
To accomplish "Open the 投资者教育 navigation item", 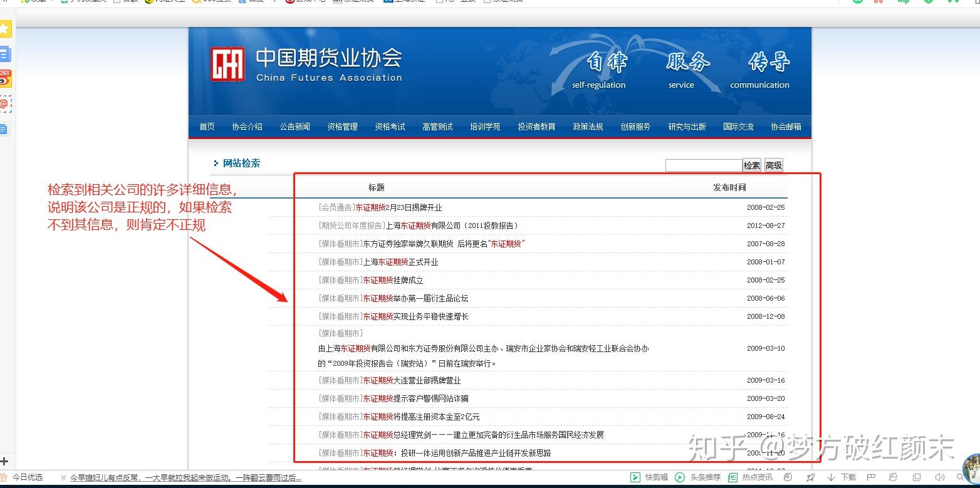I will point(536,127).
